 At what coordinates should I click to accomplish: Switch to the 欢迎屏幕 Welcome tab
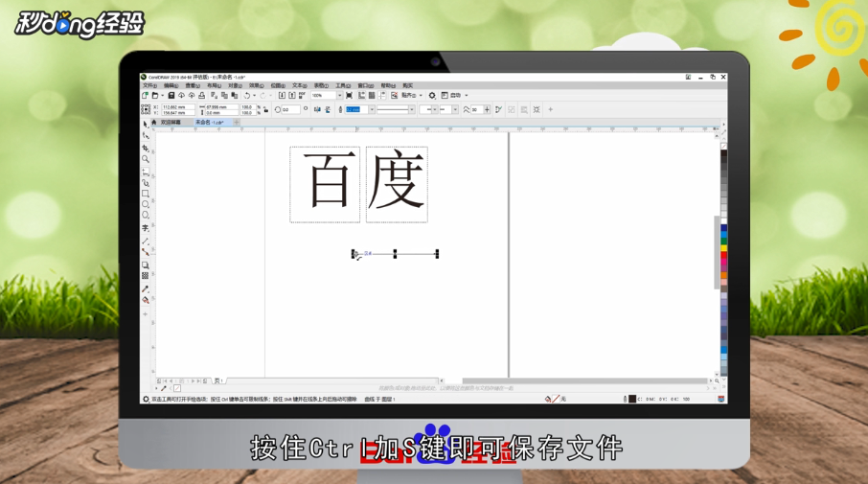point(171,123)
